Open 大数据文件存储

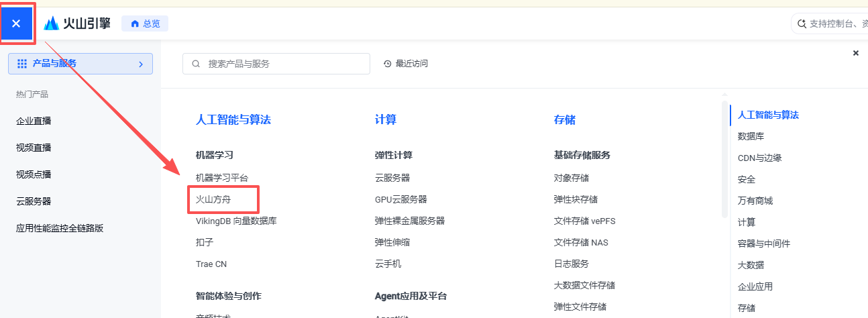(584, 285)
